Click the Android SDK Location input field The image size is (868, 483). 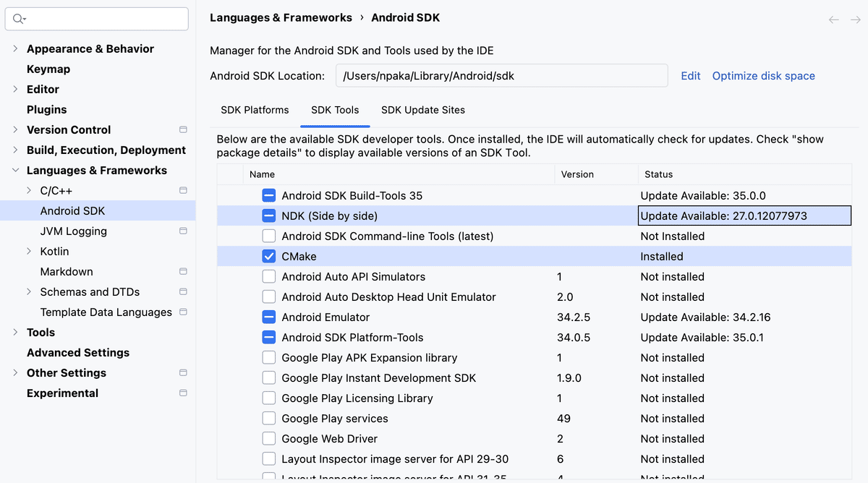(501, 75)
